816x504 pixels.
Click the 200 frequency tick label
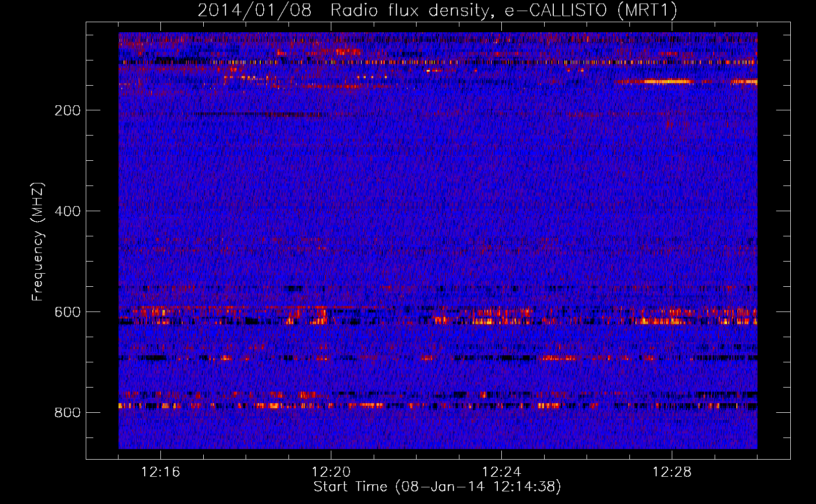pos(68,110)
